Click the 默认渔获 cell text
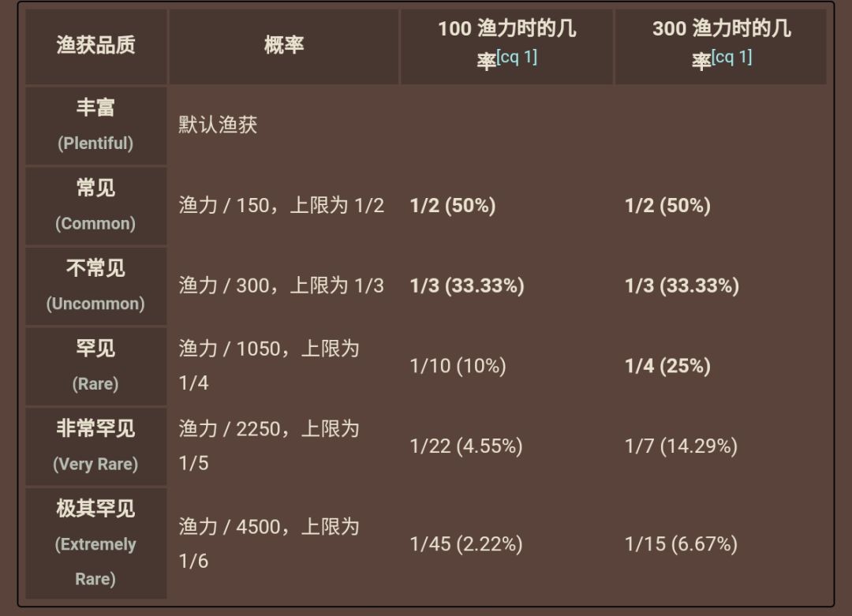The image size is (852, 616). pyautogui.click(x=218, y=125)
